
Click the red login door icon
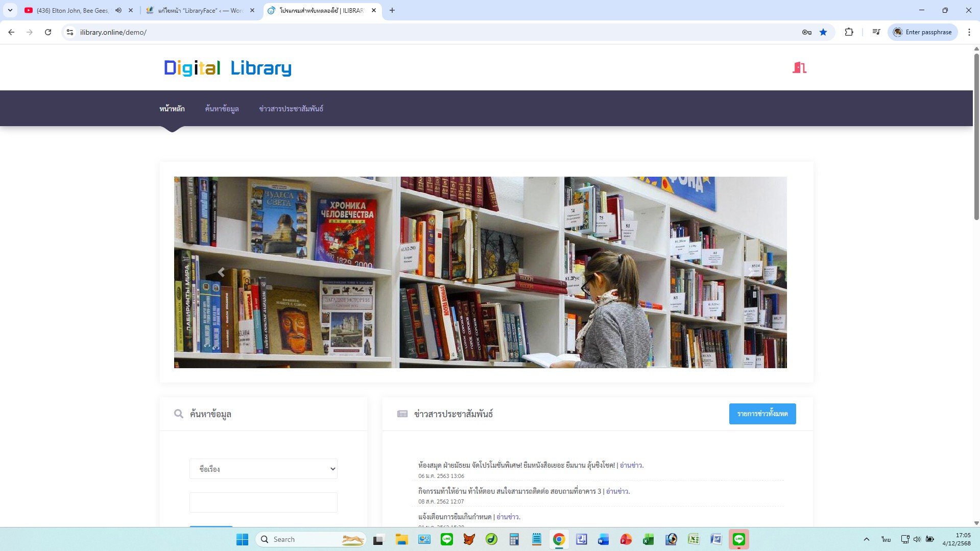[799, 67]
